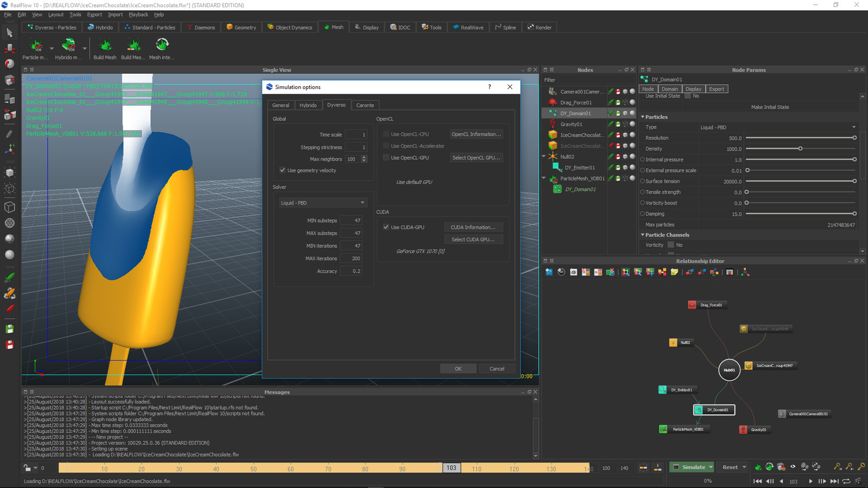The height and width of the screenshot is (488, 868).
Task: Click the play button in playback controls
Action: point(810,481)
